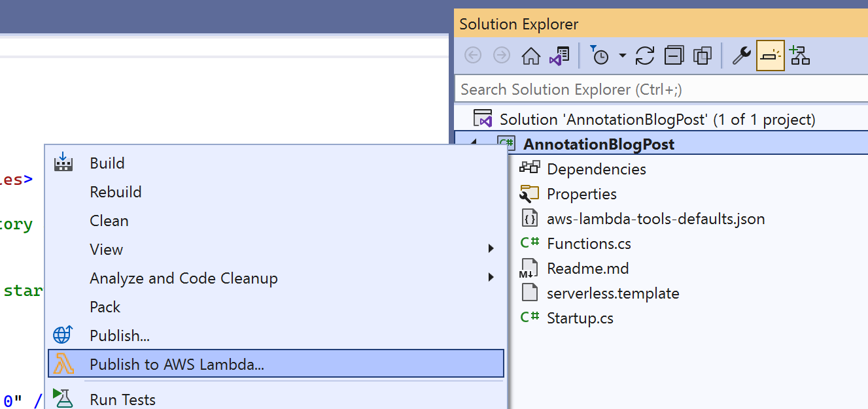Select the Dependencies node

pyautogui.click(x=597, y=169)
